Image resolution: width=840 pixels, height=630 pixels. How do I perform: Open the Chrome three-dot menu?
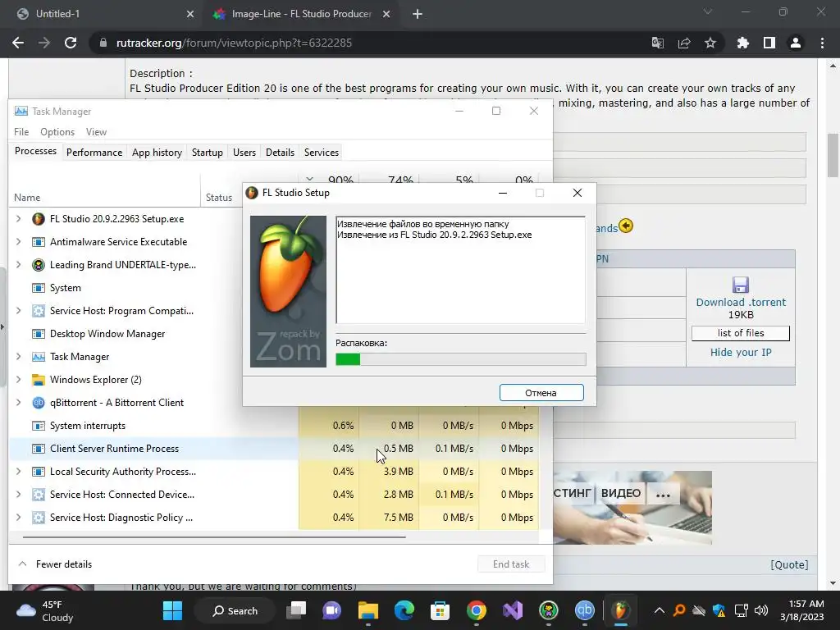click(822, 43)
